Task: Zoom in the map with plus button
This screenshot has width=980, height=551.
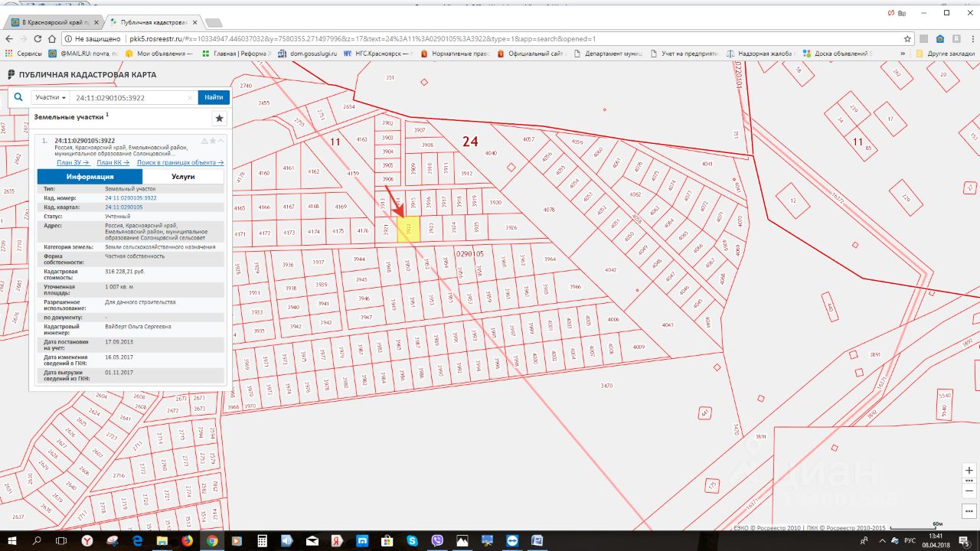Action: click(969, 469)
